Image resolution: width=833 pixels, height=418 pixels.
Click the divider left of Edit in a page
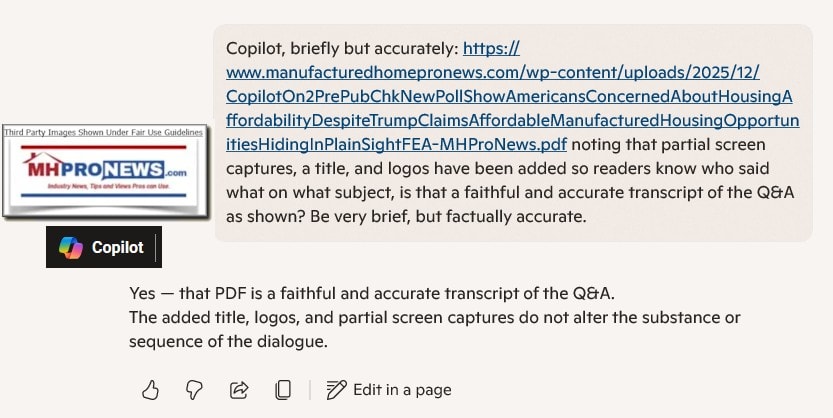tap(310, 390)
